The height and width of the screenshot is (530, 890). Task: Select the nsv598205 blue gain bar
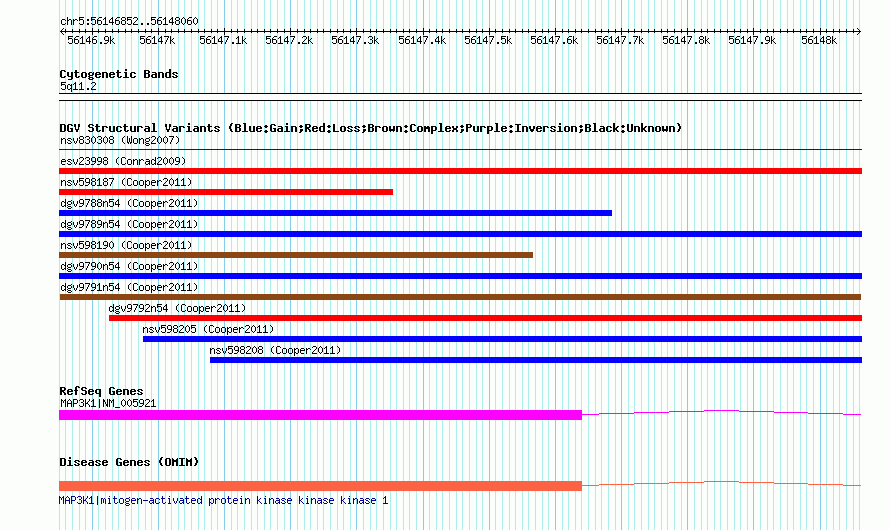point(502,339)
